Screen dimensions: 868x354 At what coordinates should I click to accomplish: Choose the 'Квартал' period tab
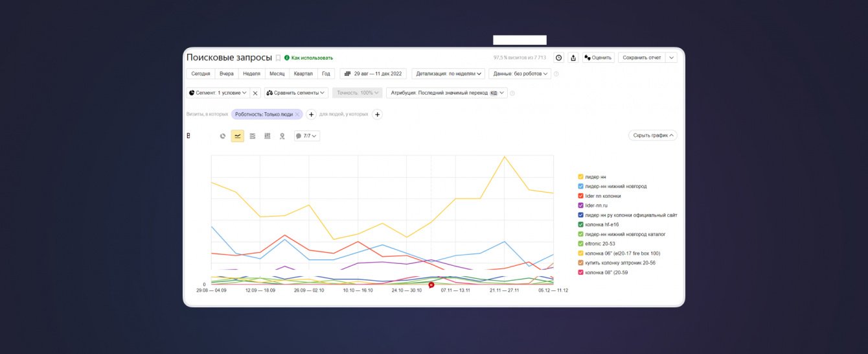point(303,74)
